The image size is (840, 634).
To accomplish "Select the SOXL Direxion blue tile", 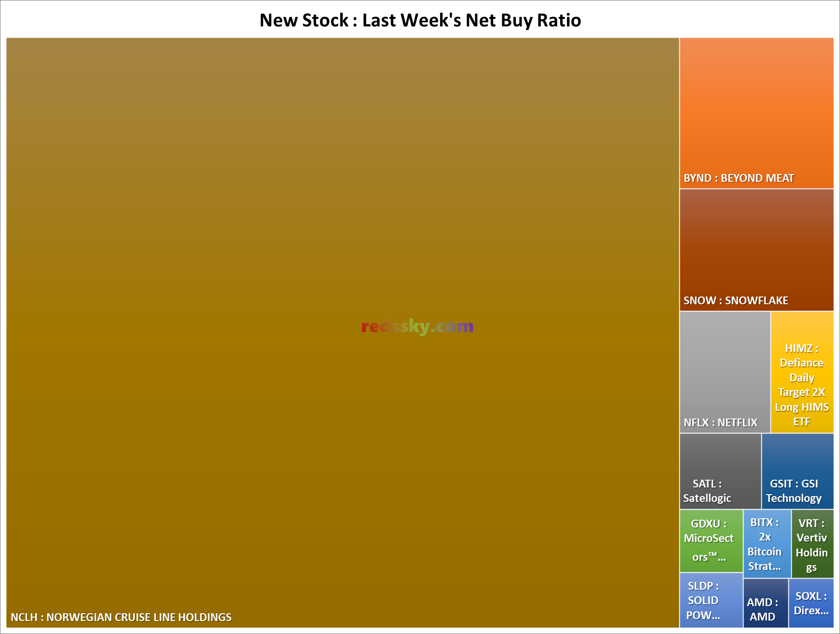I will (811, 603).
